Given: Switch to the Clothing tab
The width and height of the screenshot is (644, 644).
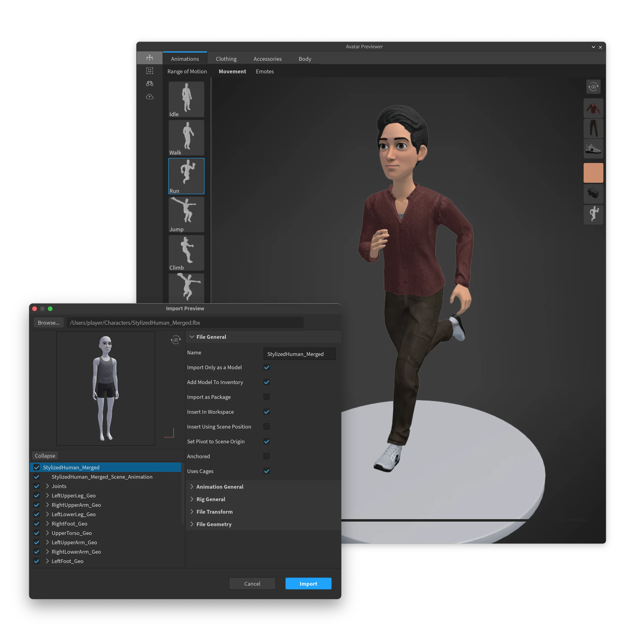Looking at the screenshot, I should [x=226, y=59].
